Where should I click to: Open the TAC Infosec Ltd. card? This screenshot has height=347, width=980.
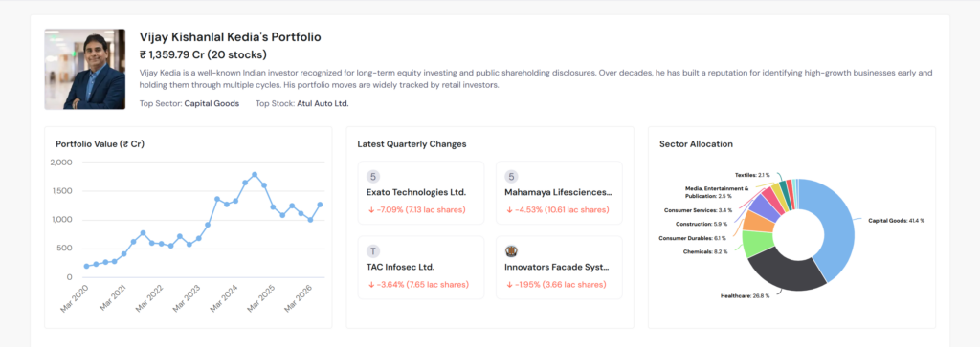(x=421, y=267)
